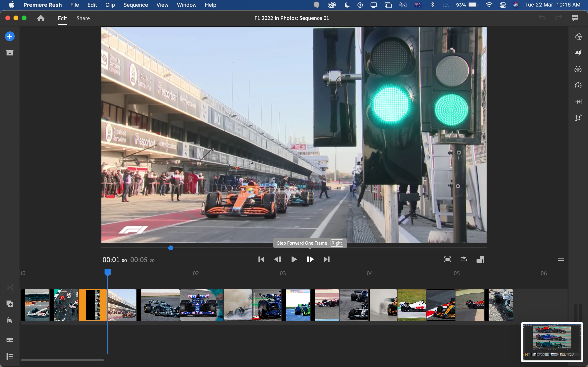Screen dimensions: 588x367
Task: Click the blue Add Media plus button
Action: click(10, 36)
